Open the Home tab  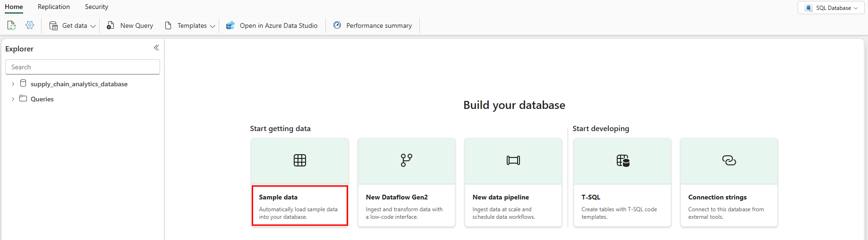click(14, 7)
